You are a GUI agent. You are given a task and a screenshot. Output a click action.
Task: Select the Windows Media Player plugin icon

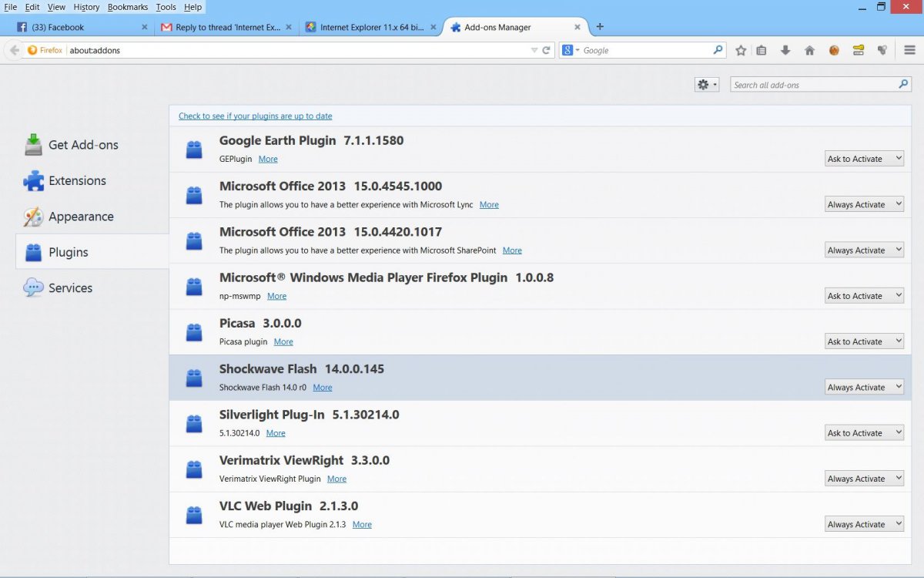point(194,287)
